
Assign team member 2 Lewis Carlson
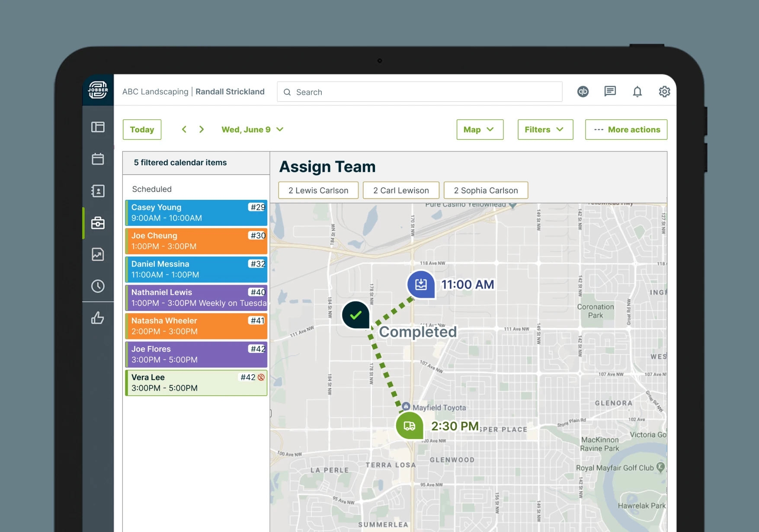pos(318,190)
